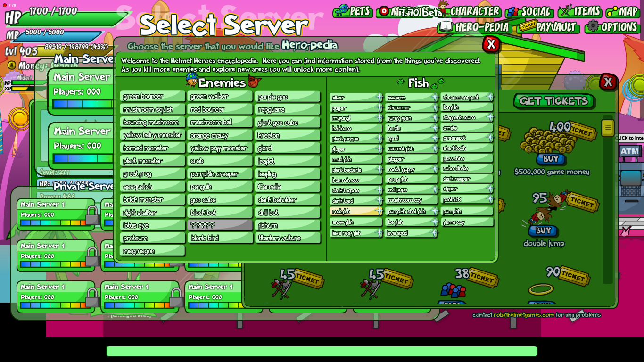
Task: Select the lava reef fish entry
Action: [x=356, y=233]
